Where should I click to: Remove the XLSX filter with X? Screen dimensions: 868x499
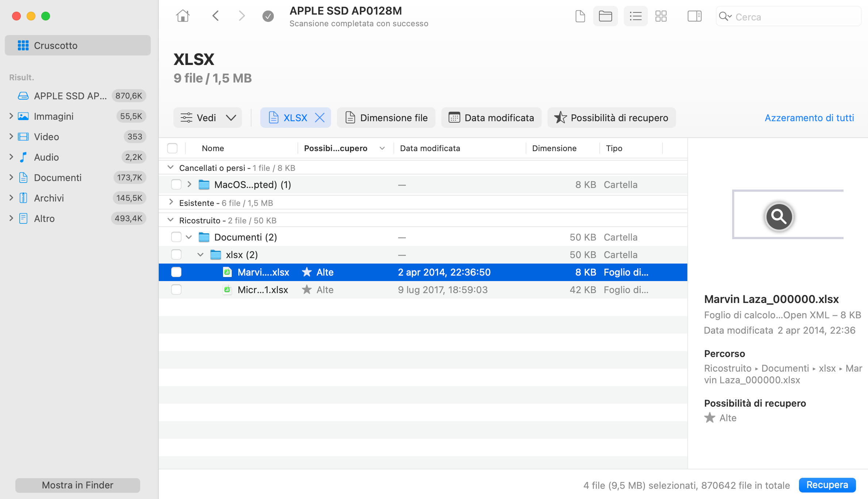click(319, 118)
